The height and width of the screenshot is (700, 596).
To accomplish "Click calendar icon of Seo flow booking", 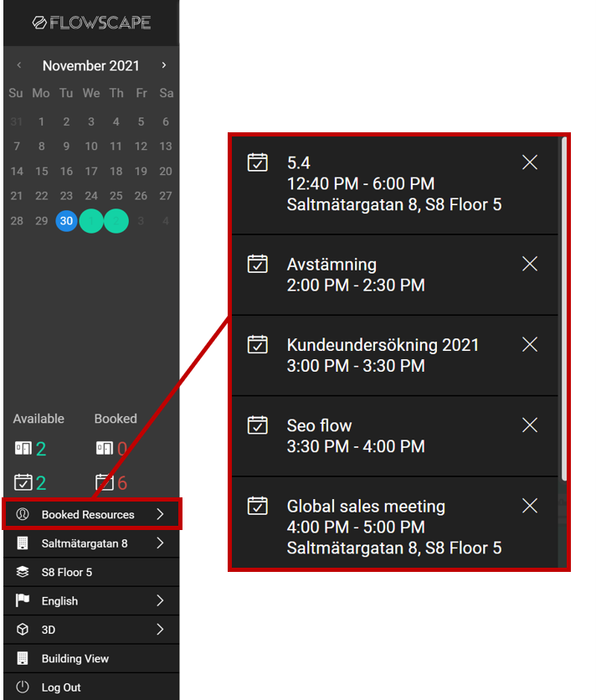I will tap(258, 425).
